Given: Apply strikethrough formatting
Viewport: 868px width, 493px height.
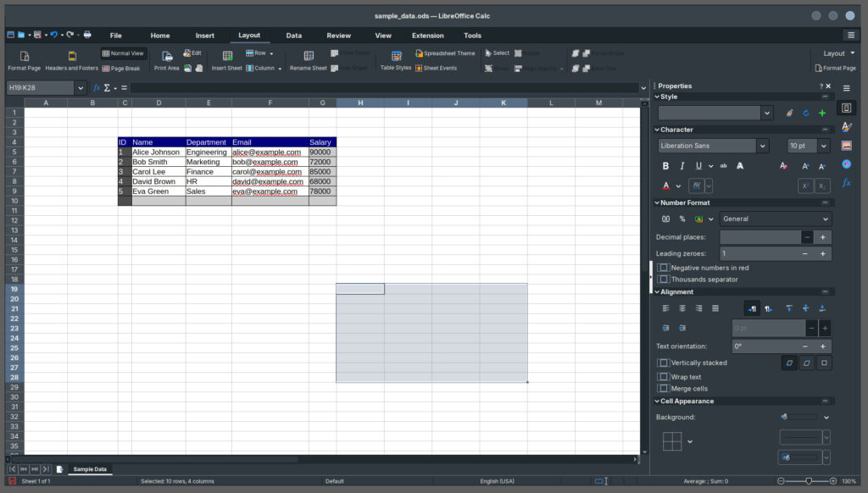Looking at the screenshot, I should pyautogui.click(x=724, y=166).
